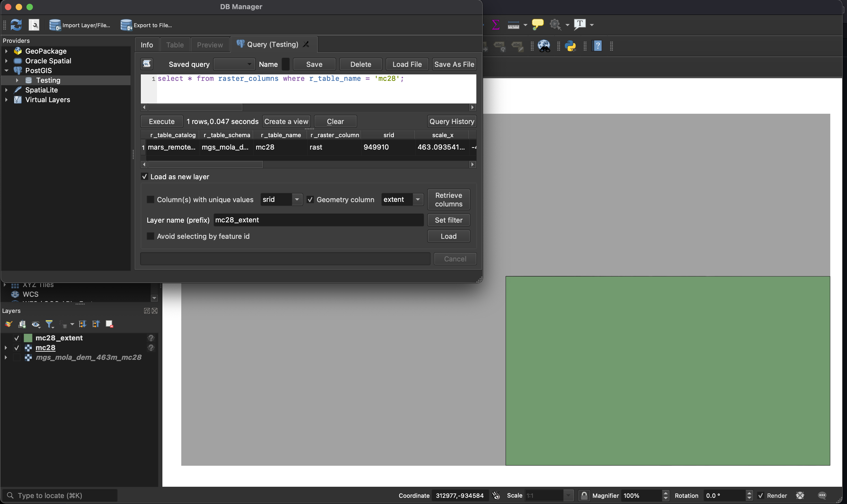The height and width of the screenshot is (504, 847).
Task: Hide the mc28_extent layer
Action: click(x=16, y=338)
